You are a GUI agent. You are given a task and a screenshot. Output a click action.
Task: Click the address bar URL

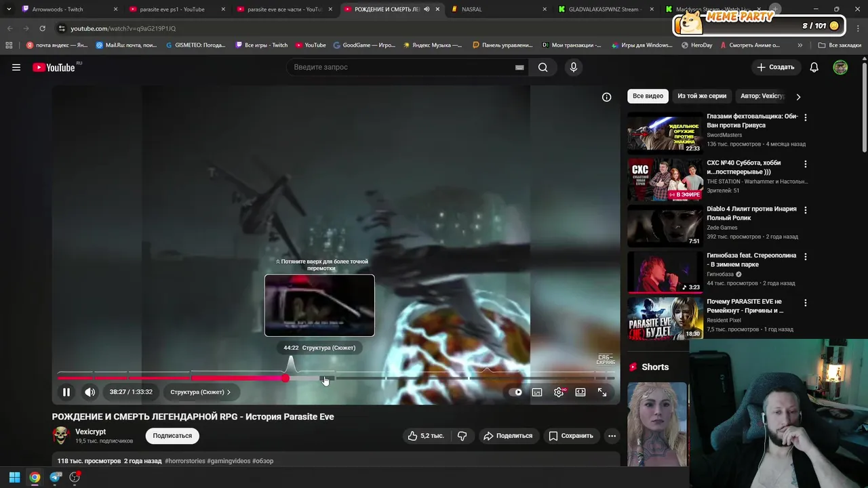(123, 28)
